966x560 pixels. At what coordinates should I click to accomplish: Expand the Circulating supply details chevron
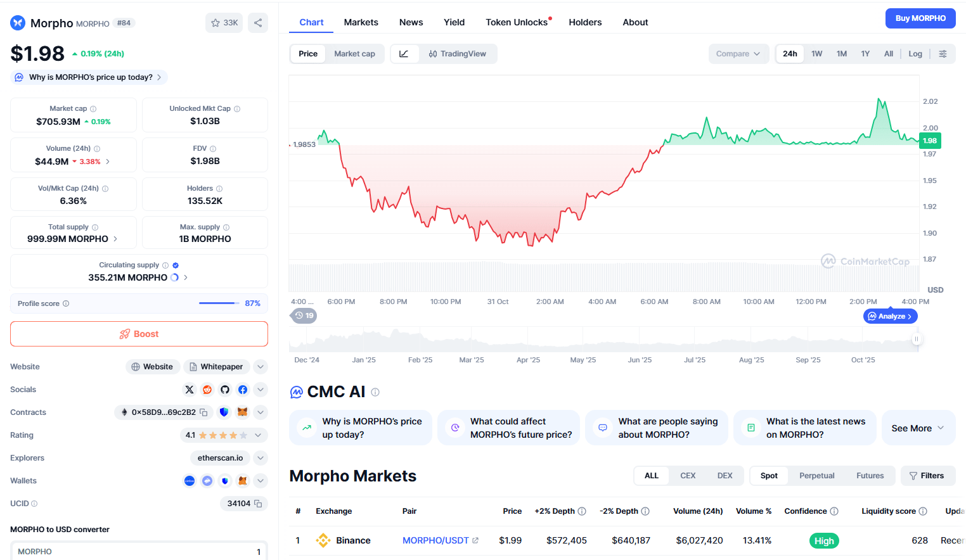[185, 277]
